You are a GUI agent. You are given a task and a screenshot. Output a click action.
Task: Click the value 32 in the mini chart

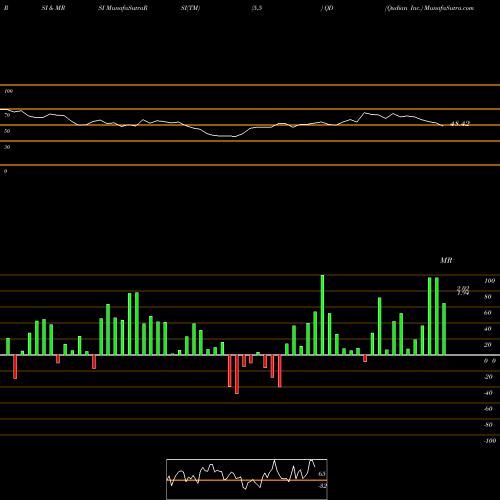pyautogui.click(x=322, y=486)
